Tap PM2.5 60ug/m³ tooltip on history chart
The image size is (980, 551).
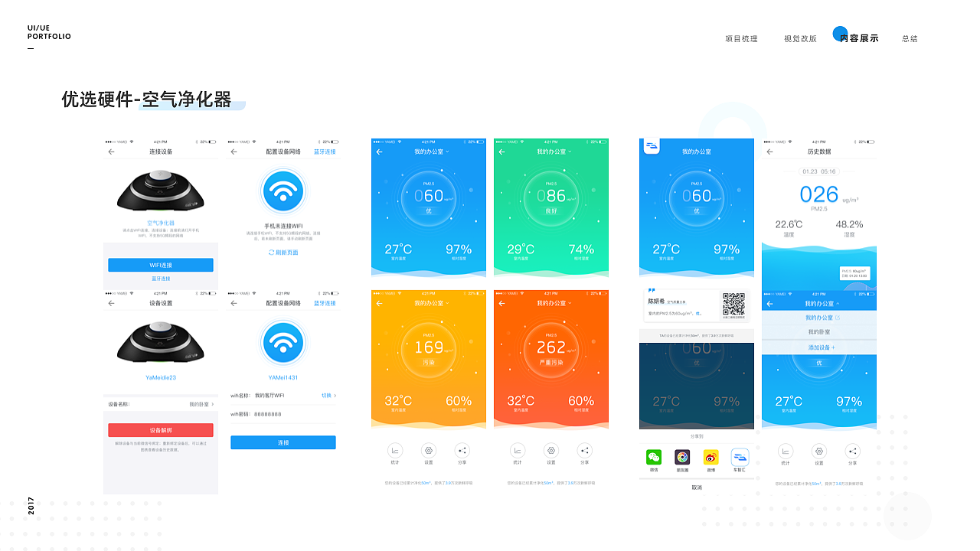click(x=854, y=273)
